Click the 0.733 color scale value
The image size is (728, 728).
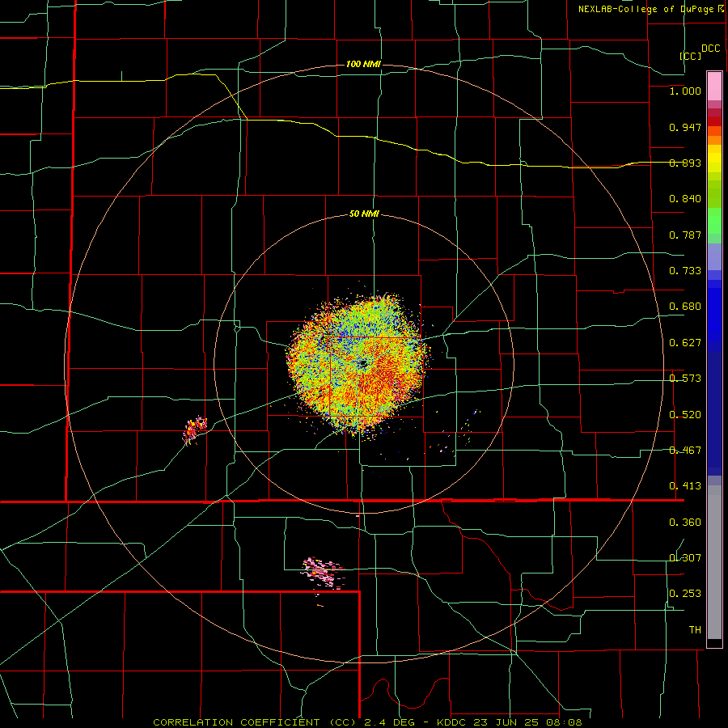pyautogui.click(x=685, y=271)
